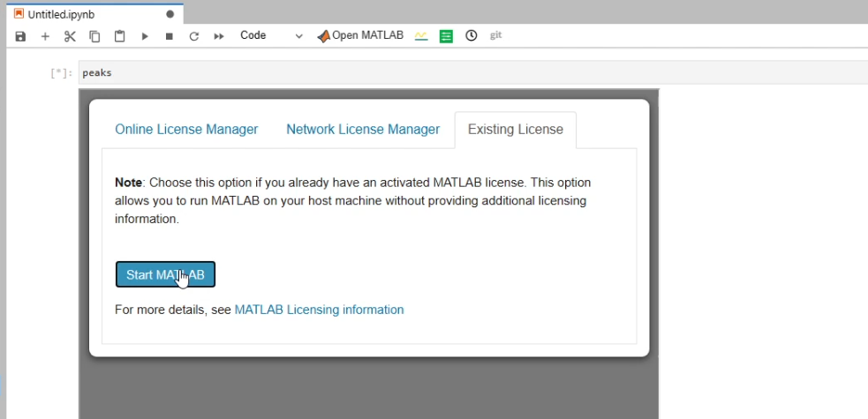Click the git toolbar button
Image resolution: width=868 pixels, height=419 pixels.
(496, 35)
